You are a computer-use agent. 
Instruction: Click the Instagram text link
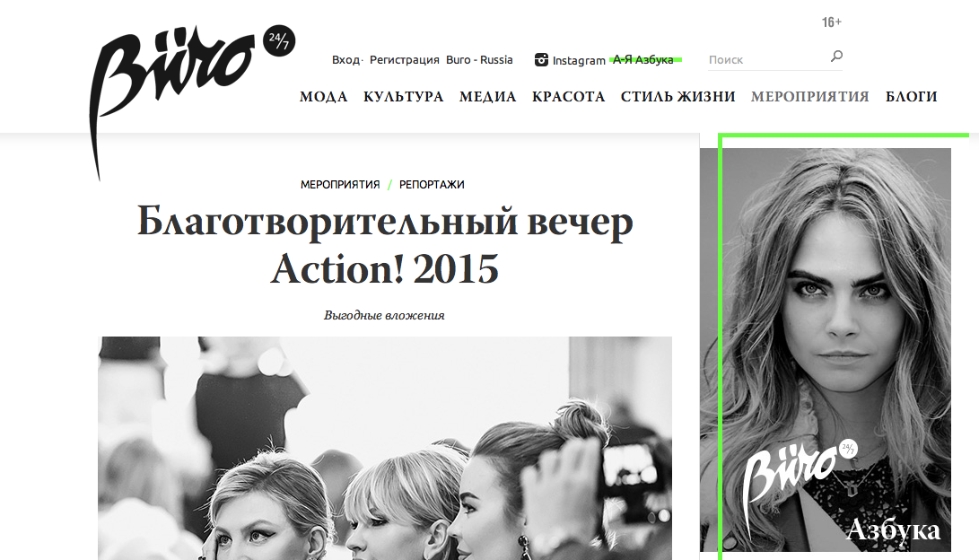(579, 60)
